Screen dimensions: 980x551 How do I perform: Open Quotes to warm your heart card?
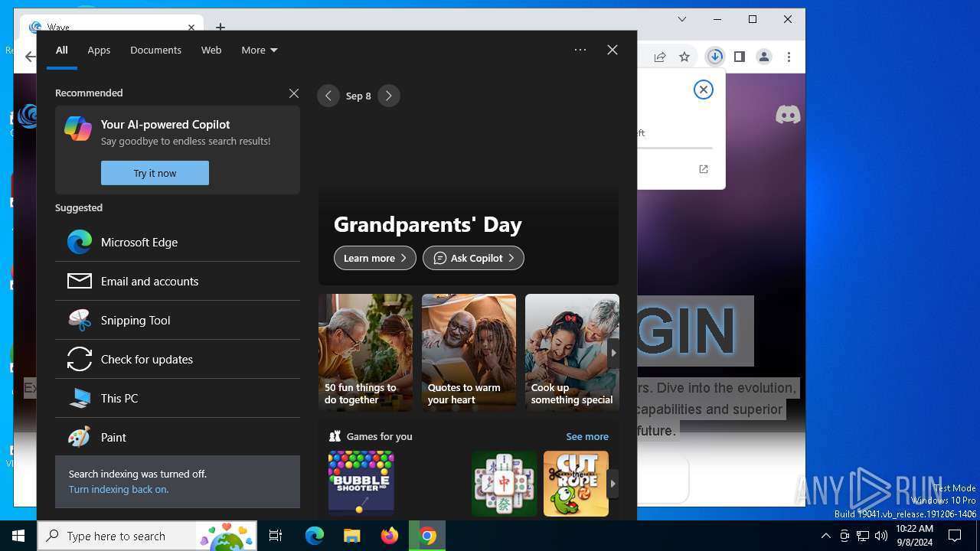click(469, 353)
